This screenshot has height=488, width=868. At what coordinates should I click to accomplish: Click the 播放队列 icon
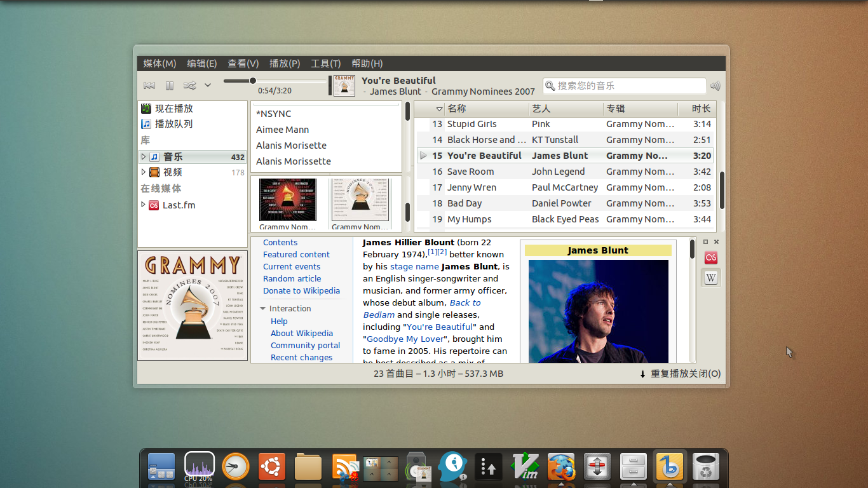[x=146, y=124]
